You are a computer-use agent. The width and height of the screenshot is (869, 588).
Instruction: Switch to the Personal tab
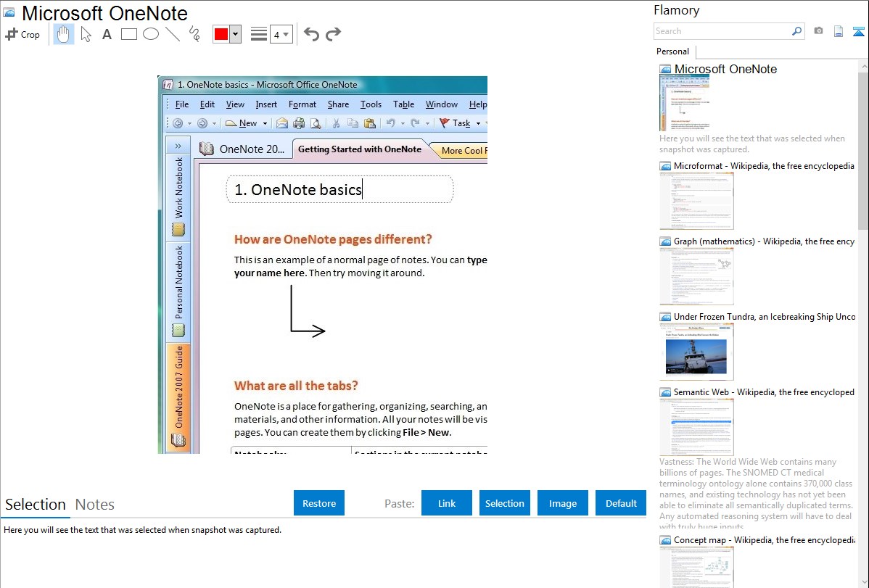tap(673, 51)
